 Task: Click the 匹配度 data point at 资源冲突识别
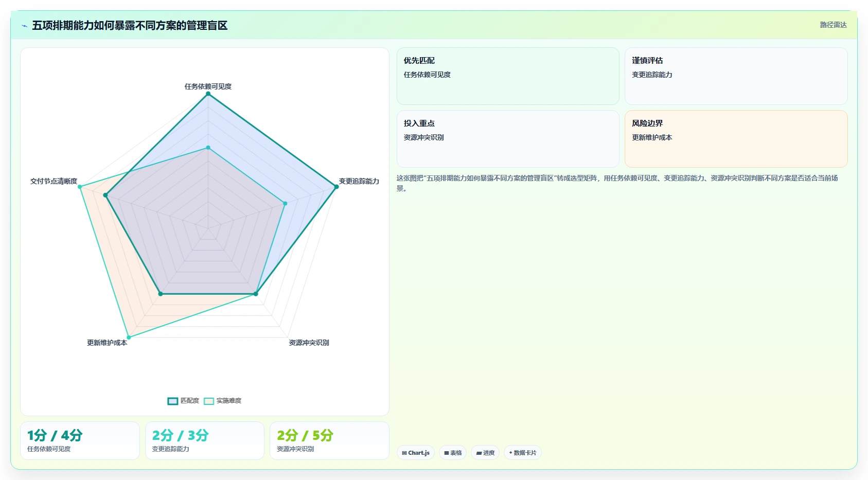point(256,294)
